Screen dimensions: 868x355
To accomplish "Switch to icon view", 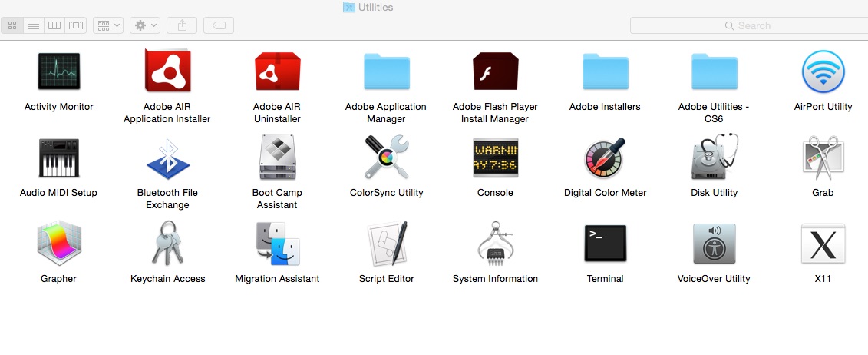I will [x=12, y=25].
